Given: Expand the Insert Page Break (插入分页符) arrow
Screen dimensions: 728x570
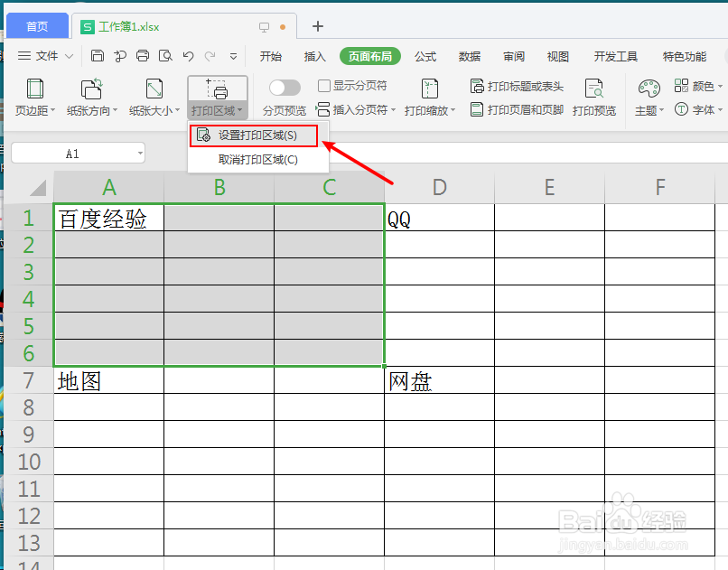Looking at the screenshot, I should [x=393, y=110].
